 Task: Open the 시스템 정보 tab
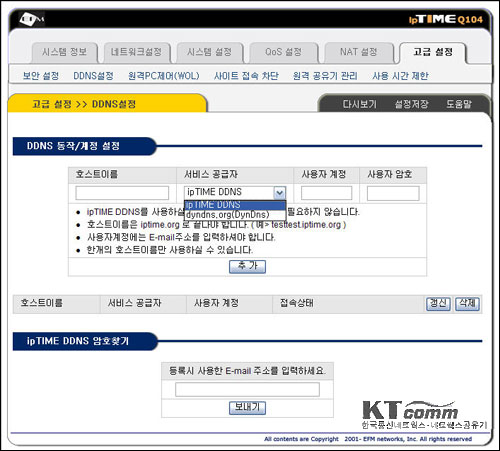(64, 52)
